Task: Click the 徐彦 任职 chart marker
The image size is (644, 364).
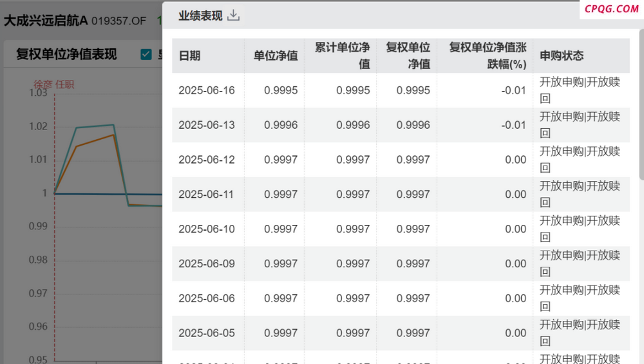Action: [x=54, y=84]
